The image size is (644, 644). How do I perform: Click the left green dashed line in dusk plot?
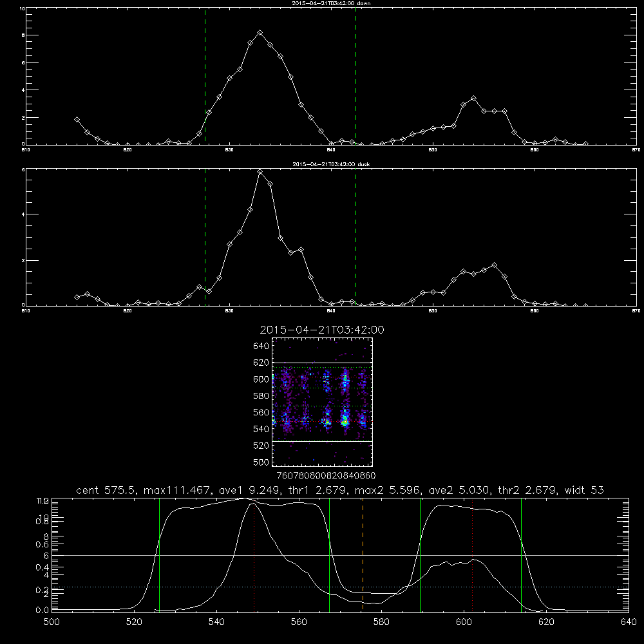coord(205,238)
